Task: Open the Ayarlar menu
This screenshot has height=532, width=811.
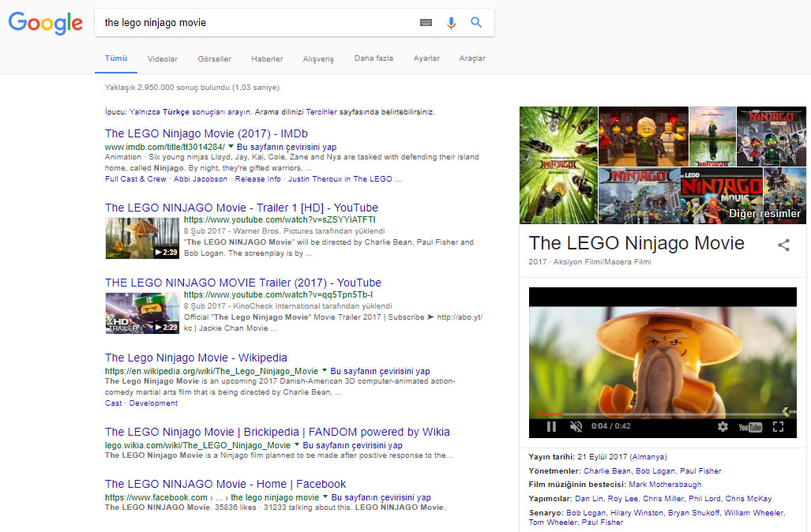Action: [426, 58]
